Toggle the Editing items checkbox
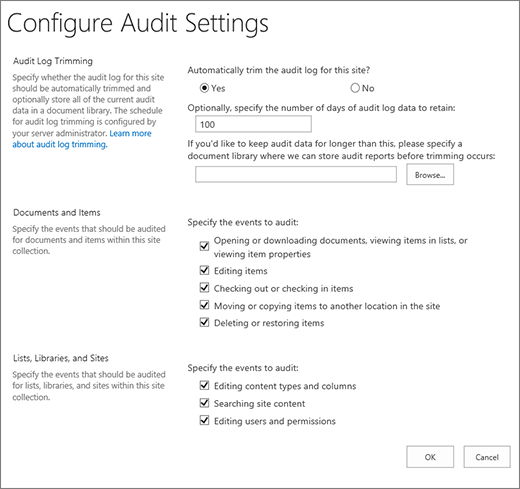This screenshot has height=489, width=520. pyautogui.click(x=204, y=270)
